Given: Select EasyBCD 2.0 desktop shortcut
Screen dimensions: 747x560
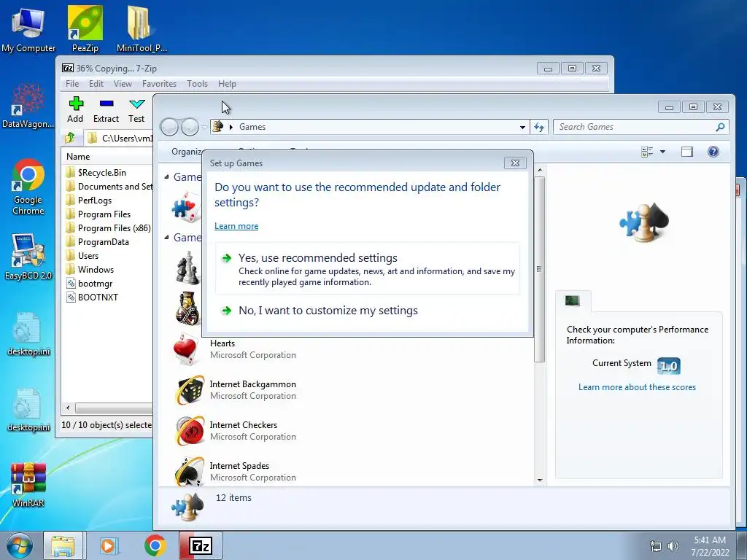Looking at the screenshot, I should click(28, 257).
